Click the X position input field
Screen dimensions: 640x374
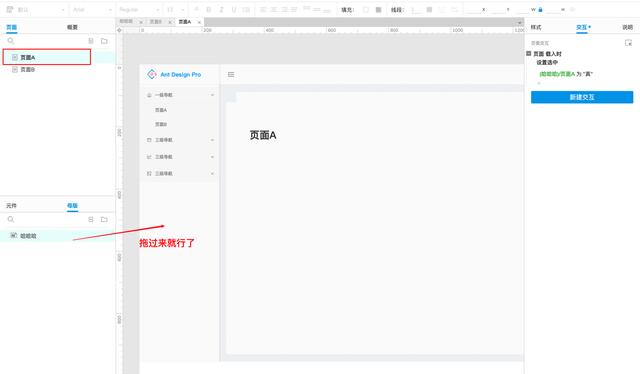(474, 9)
